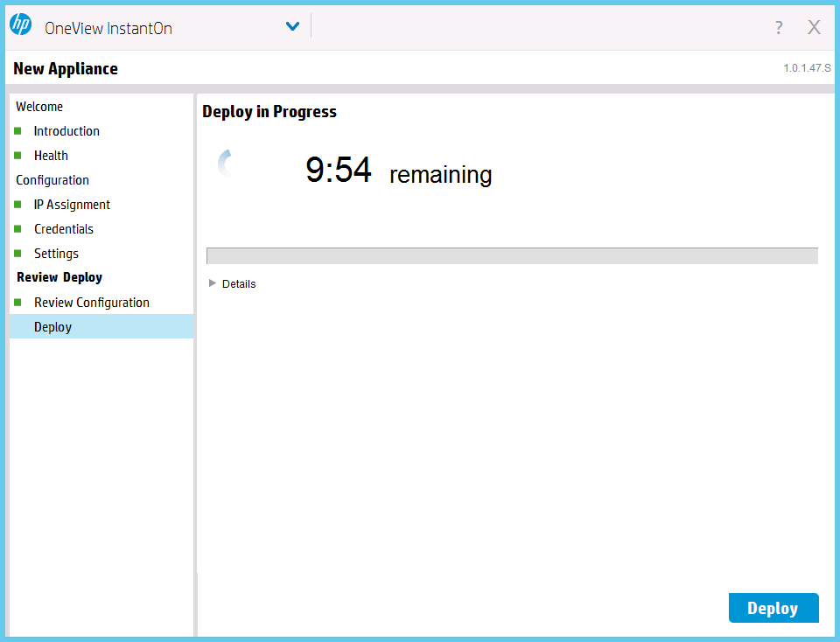The height and width of the screenshot is (642, 840).
Task: Open the IP Assignment step
Action: pyautogui.click(x=72, y=205)
